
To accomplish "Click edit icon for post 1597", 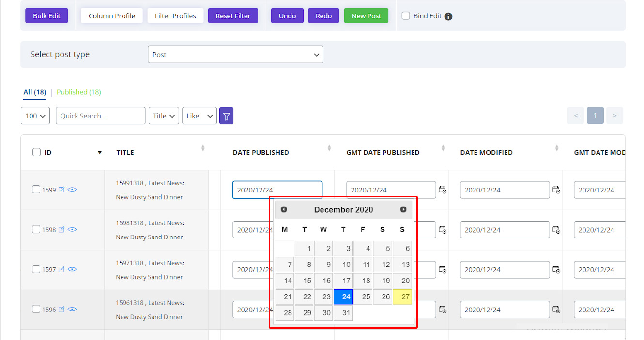I will 61,269.
